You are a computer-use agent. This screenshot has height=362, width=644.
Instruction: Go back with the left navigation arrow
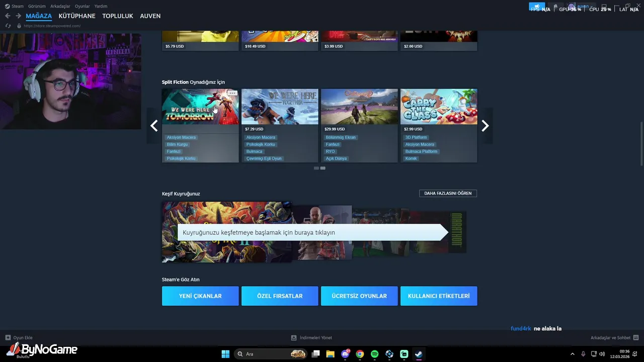8,16
